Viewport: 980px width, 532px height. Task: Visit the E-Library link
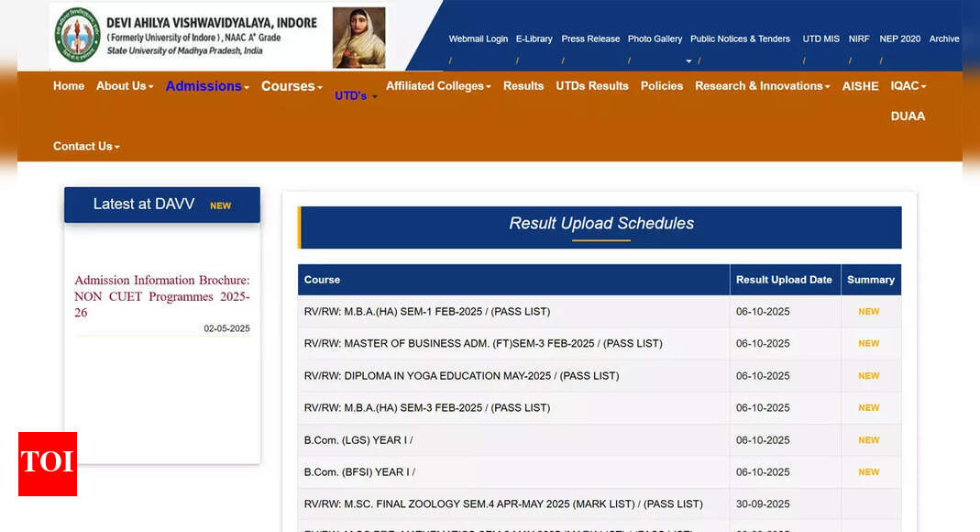(x=534, y=39)
